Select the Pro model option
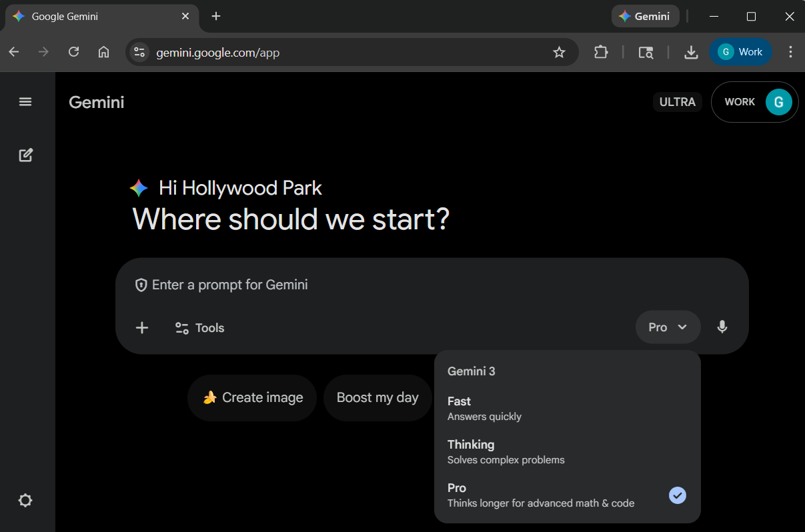The height and width of the screenshot is (532, 805). pos(567,495)
